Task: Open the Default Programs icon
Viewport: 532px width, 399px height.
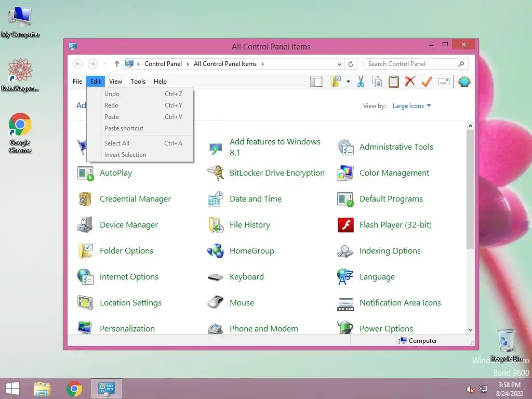Action: pos(345,199)
